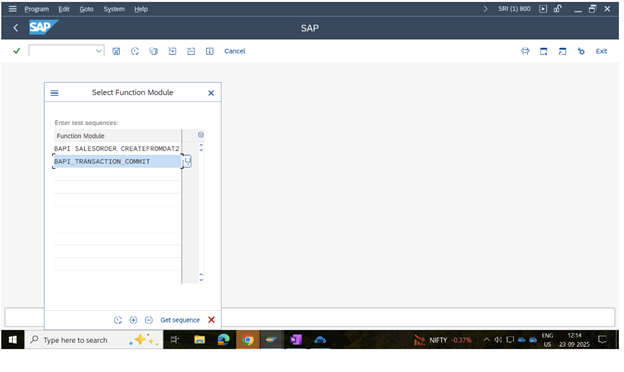Click the key-shaped toolbar icon
The image size is (624, 372).
(581, 51)
